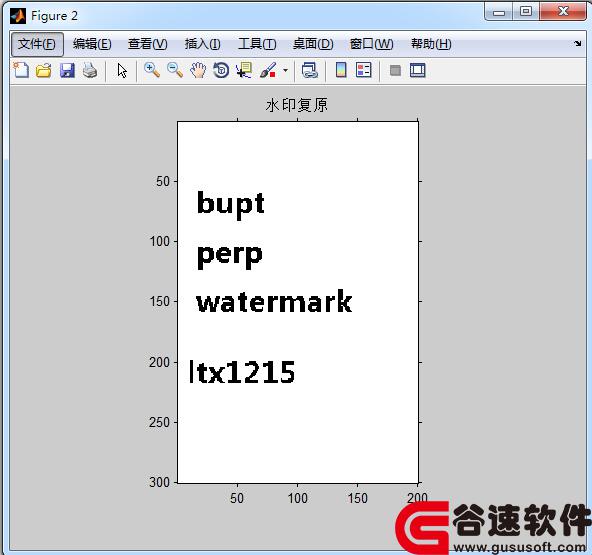Viewport: 592px width, 555px height.
Task: Insert a legend using the toolbar icon
Action: tap(364, 70)
